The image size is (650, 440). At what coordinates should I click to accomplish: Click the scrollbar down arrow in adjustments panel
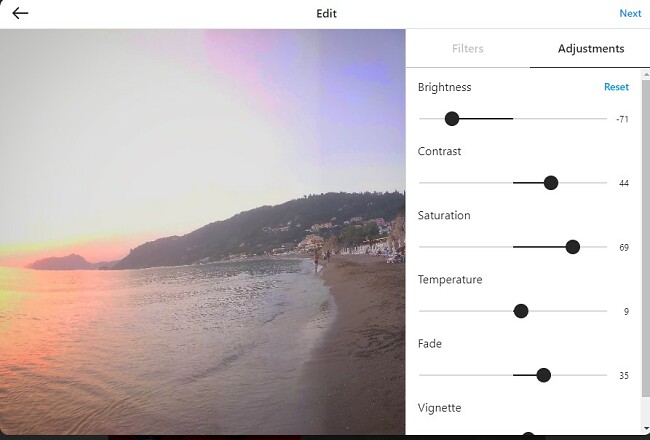[646, 429]
